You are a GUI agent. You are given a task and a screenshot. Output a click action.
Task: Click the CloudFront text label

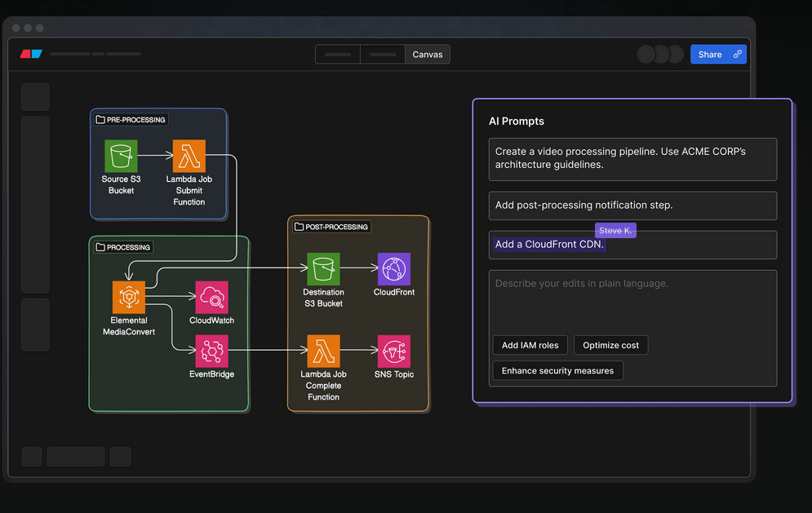(394, 292)
